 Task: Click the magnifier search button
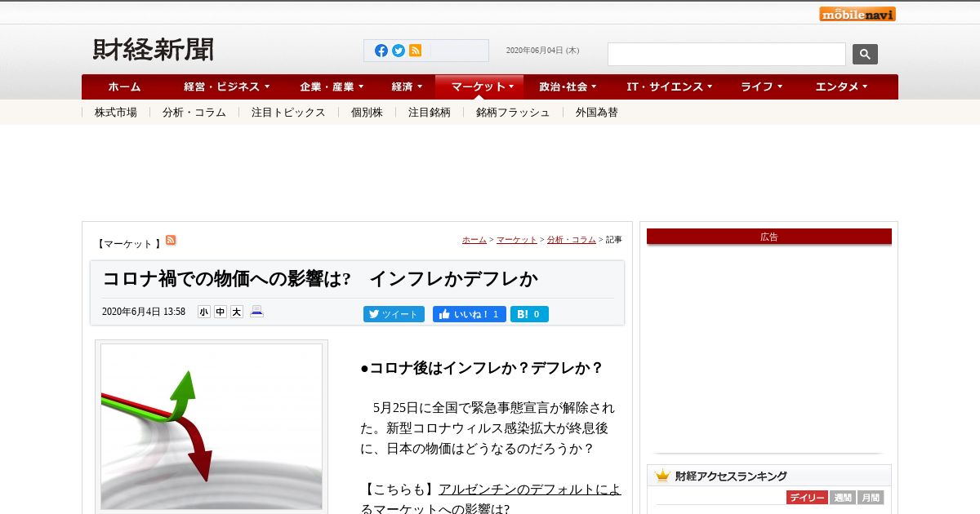[x=865, y=55]
